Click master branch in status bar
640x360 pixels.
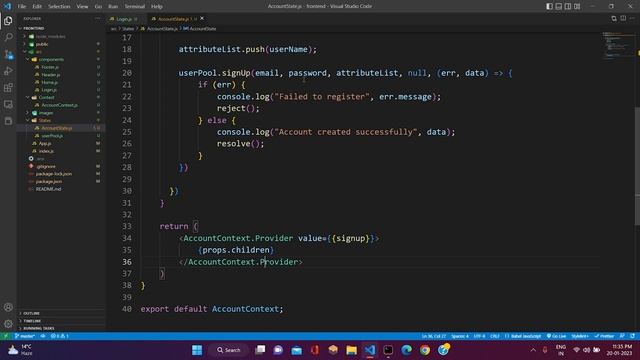[x=25, y=336]
